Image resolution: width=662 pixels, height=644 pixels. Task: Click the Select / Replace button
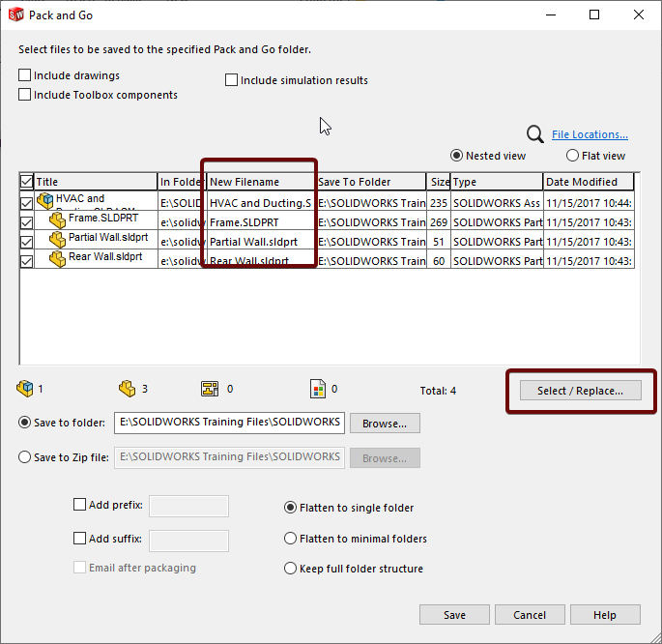(x=580, y=391)
